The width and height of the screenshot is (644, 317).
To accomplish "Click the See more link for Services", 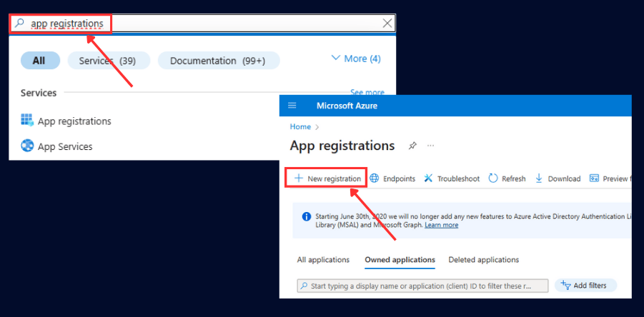I will coord(367,92).
